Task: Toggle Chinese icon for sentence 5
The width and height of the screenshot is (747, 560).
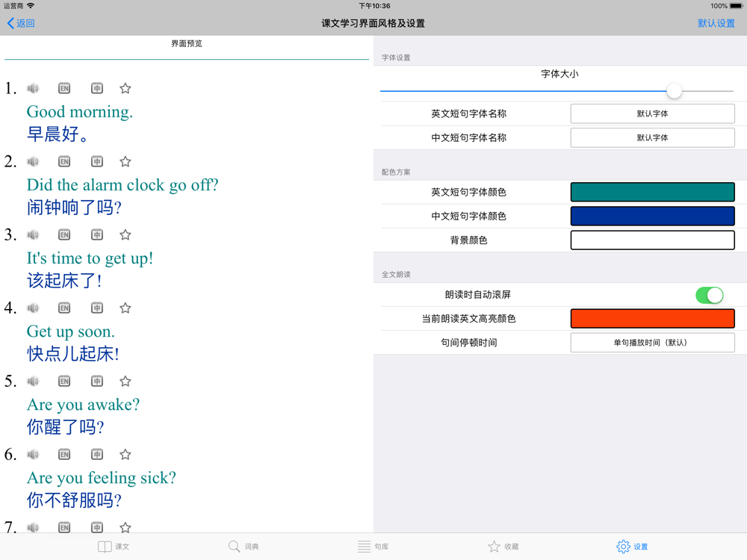Action: point(97,381)
